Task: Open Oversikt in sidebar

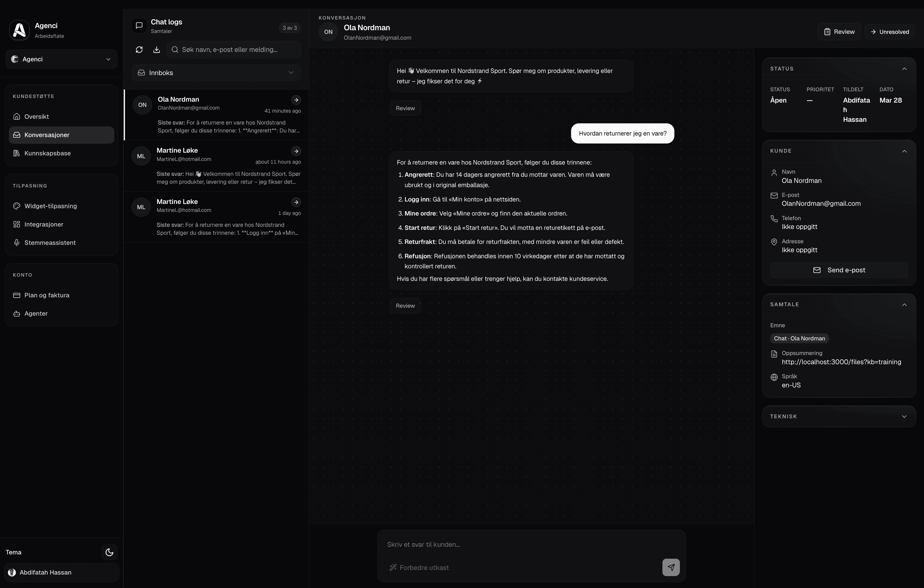Action: pos(61,117)
